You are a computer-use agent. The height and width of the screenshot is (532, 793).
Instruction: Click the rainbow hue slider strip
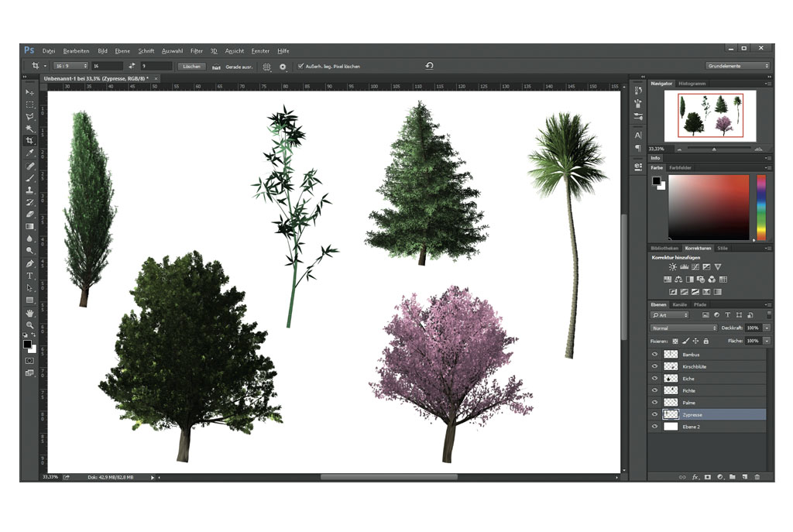pos(760,207)
